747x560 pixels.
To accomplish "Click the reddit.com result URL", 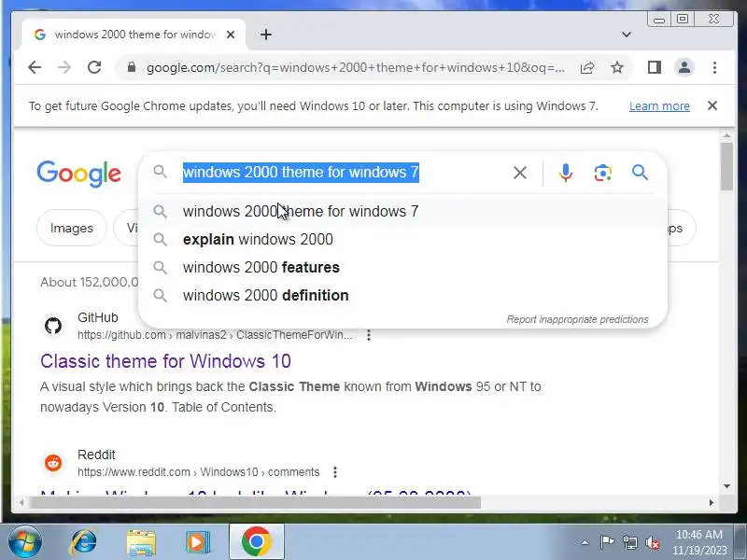I will [199, 472].
